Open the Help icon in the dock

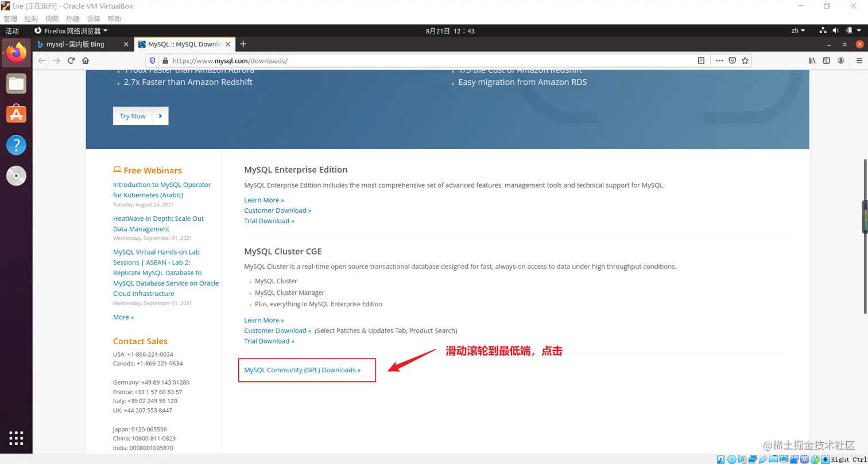16,145
